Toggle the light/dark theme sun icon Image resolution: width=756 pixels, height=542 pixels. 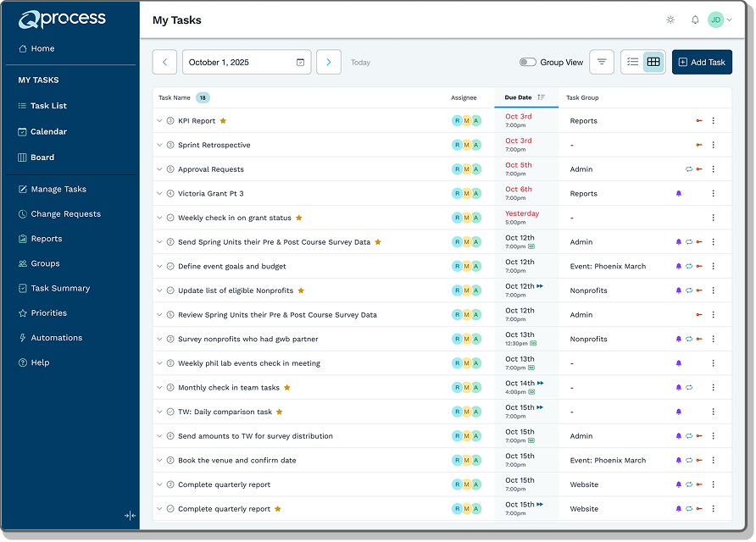point(670,19)
